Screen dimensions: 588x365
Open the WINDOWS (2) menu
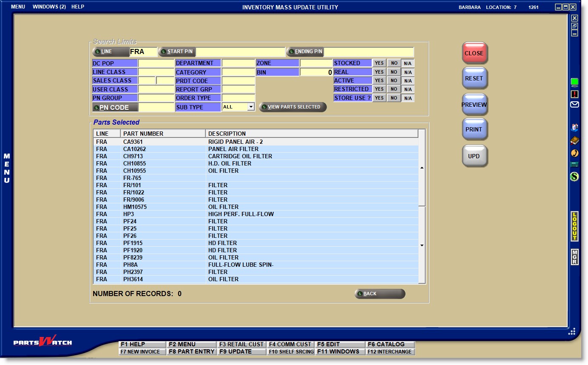tap(49, 7)
